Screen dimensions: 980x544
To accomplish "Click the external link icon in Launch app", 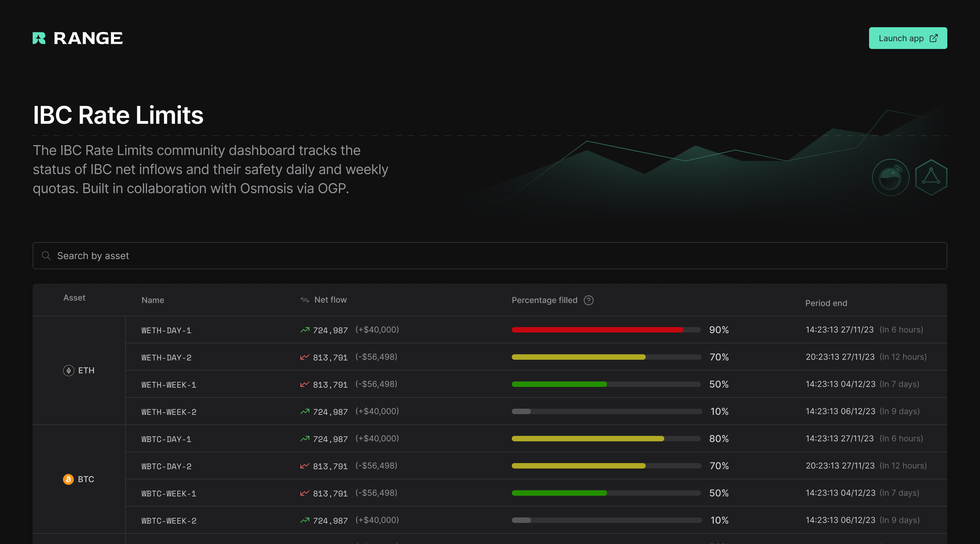I will (934, 38).
